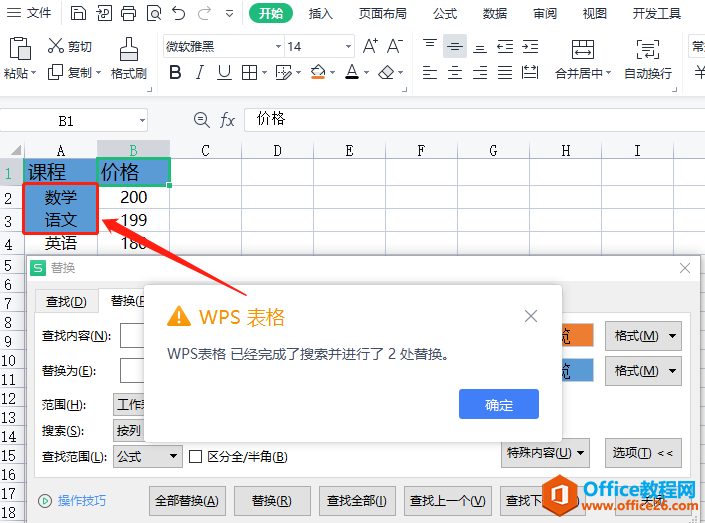Open the 特殊内容 dropdown button
Screen dimensions: 705x523
point(545,453)
